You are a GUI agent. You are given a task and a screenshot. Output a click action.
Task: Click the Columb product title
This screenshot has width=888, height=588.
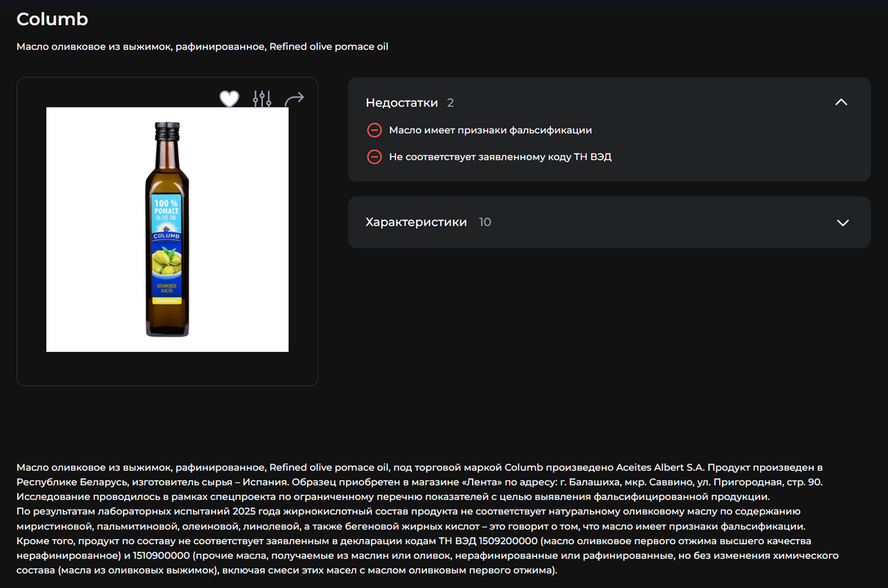[52, 20]
